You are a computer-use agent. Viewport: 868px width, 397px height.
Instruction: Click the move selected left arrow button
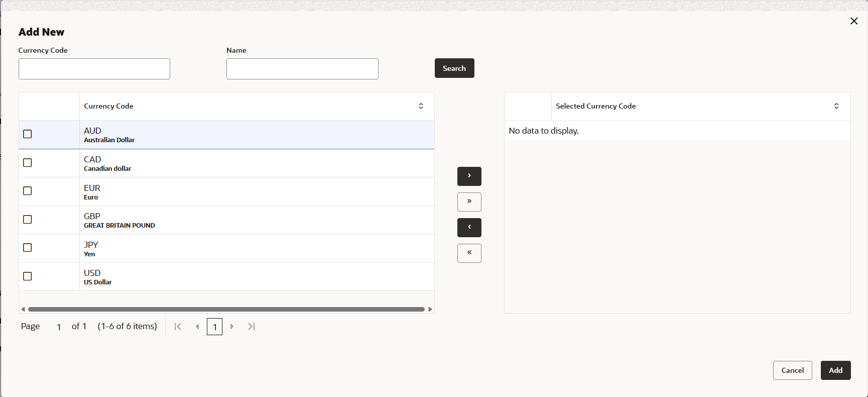click(469, 228)
